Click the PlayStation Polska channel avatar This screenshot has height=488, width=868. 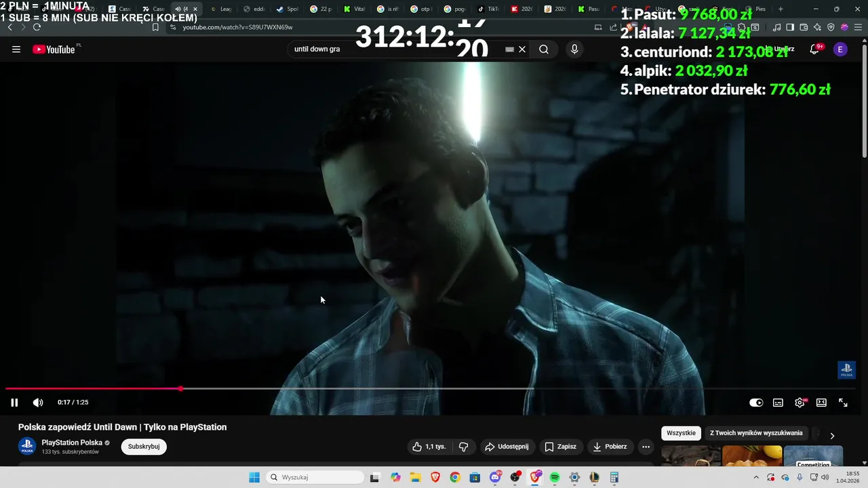click(x=27, y=447)
